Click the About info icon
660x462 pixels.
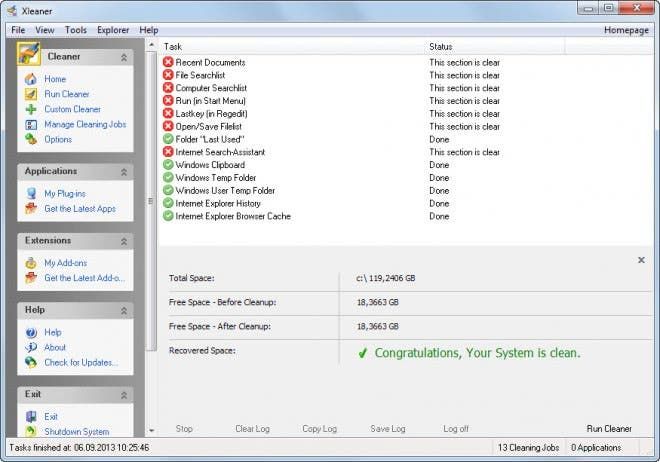coord(31,348)
